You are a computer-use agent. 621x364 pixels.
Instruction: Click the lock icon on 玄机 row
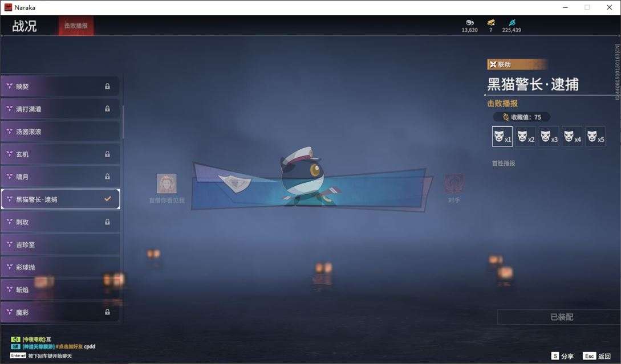107,154
